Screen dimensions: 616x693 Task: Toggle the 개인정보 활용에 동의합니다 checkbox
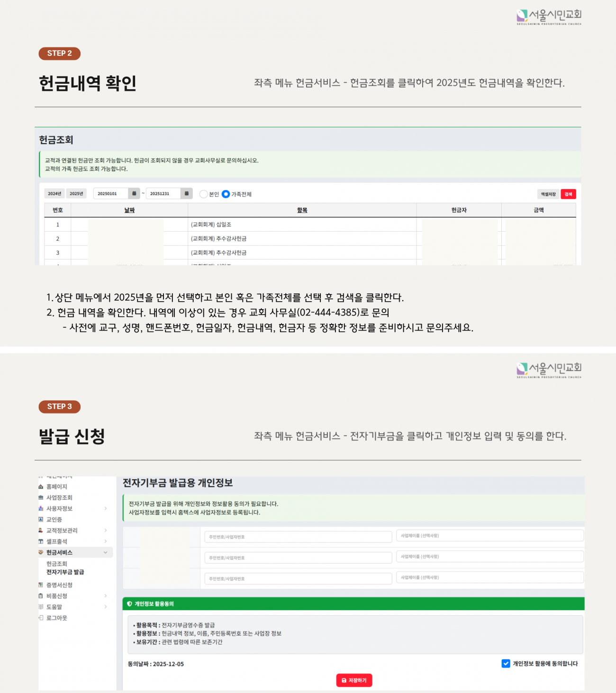coord(506,664)
